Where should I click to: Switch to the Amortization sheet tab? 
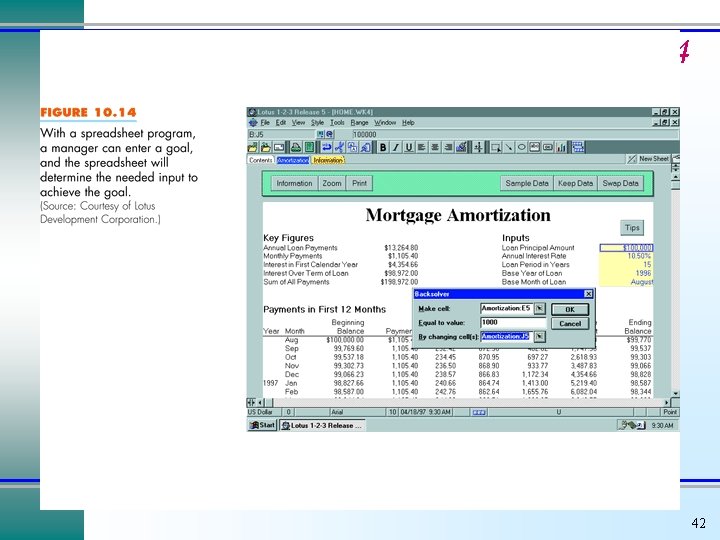(293, 160)
